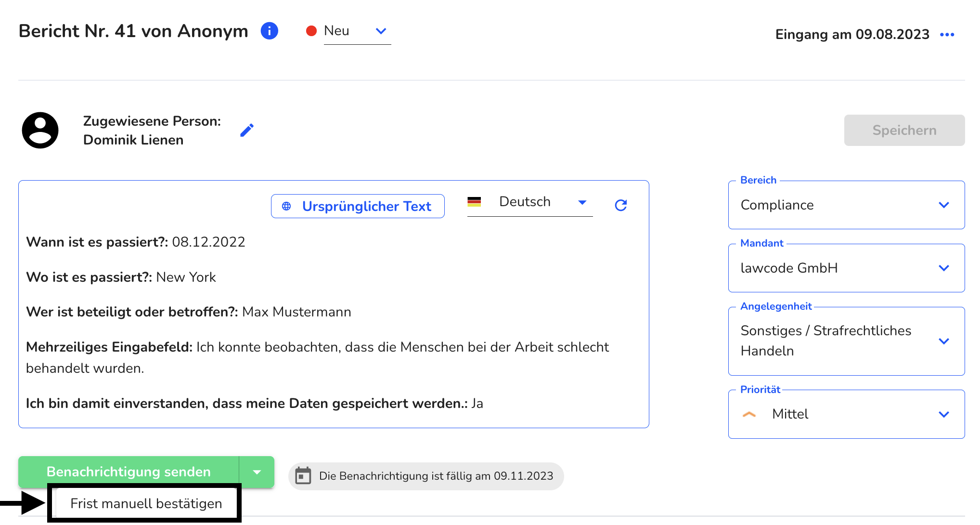Expand the Priorität Mittel dropdown

pyautogui.click(x=846, y=414)
